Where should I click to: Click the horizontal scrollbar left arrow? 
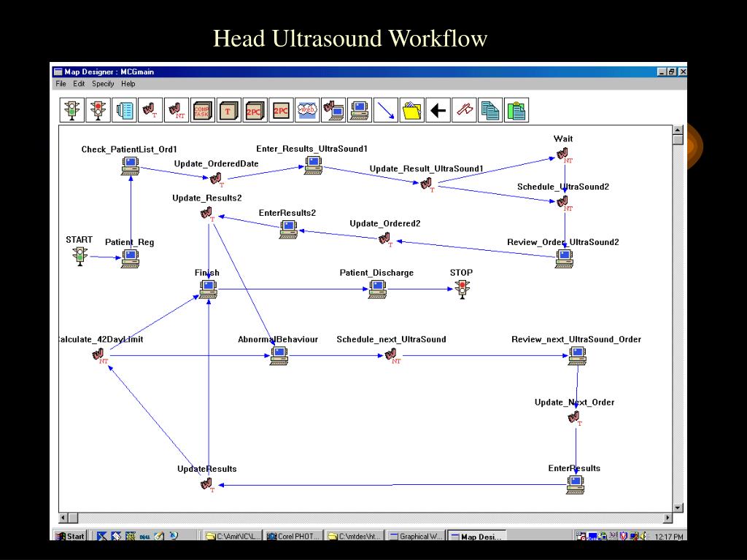(63, 518)
